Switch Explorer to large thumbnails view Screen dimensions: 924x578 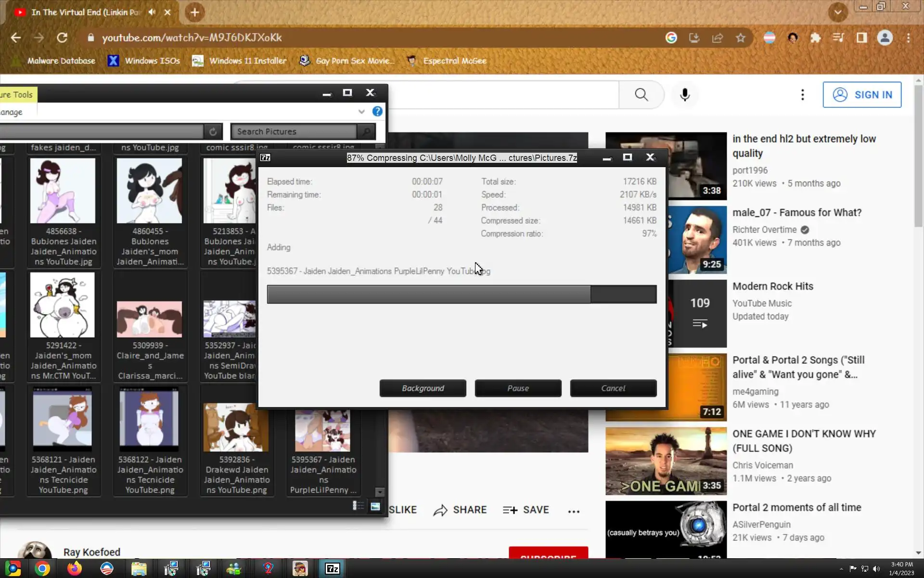[x=375, y=506]
